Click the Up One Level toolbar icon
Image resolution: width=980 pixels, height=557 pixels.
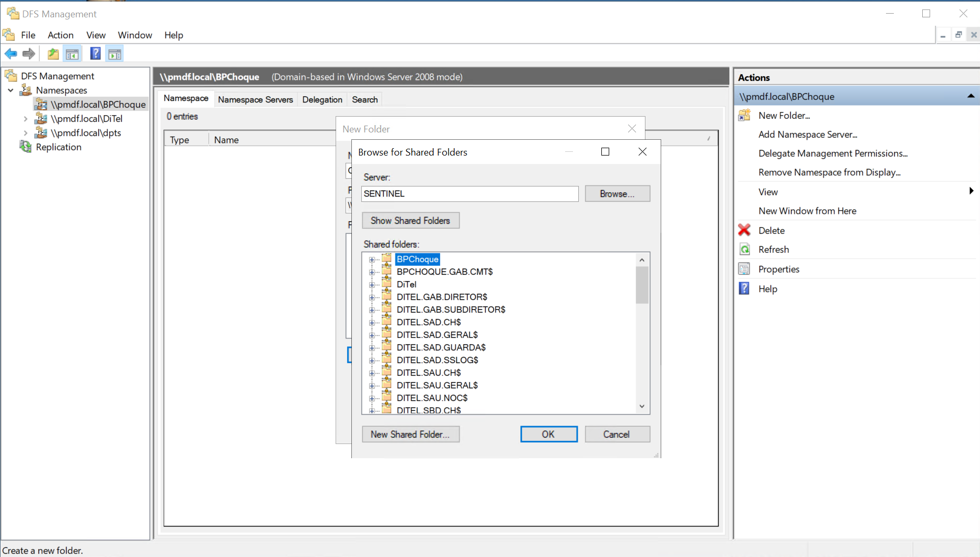[x=53, y=54]
